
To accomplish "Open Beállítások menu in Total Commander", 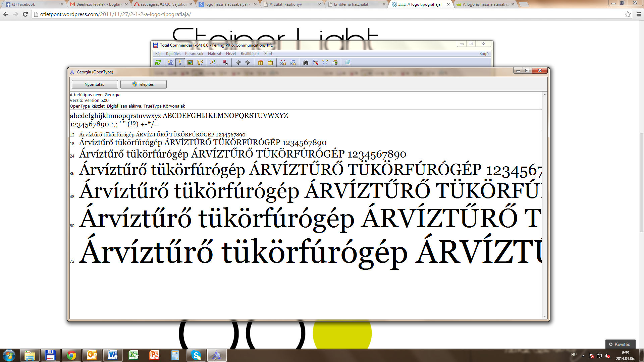I will pos(250,54).
